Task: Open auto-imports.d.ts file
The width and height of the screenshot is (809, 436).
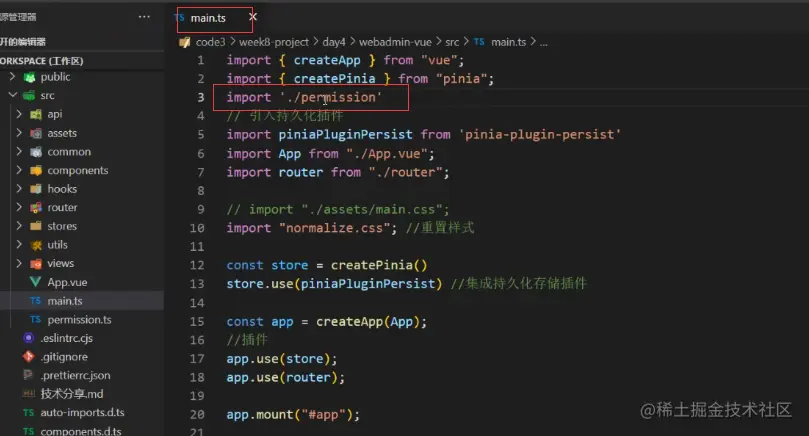Action: tap(82, 413)
